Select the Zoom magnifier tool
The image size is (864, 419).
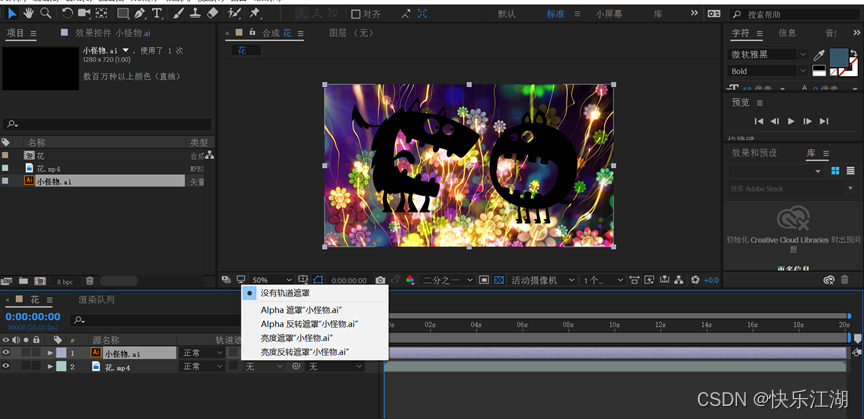(46, 13)
